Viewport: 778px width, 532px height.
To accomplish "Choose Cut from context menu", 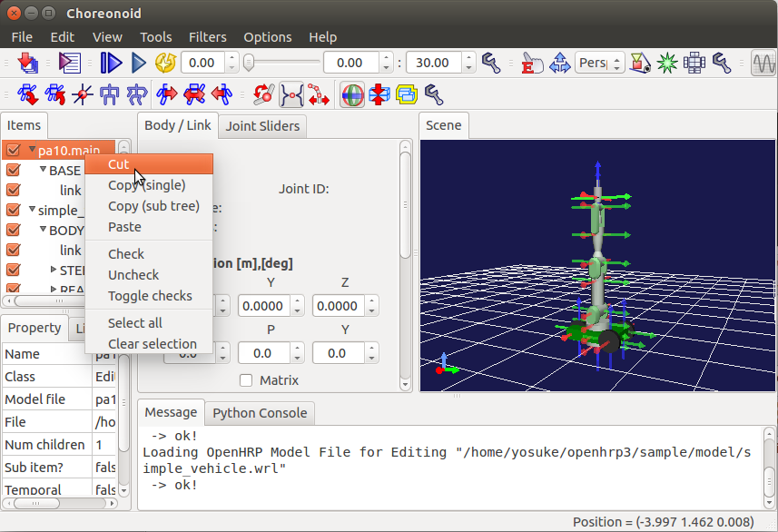I will (x=150, y=164).
